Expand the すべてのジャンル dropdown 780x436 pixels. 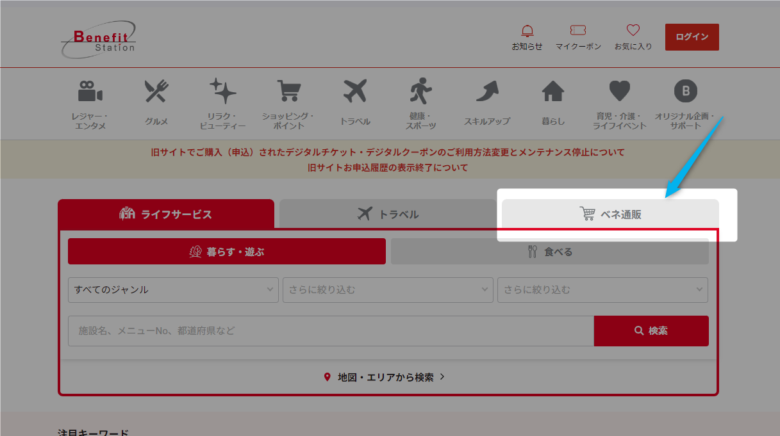[x=173, y=290]
